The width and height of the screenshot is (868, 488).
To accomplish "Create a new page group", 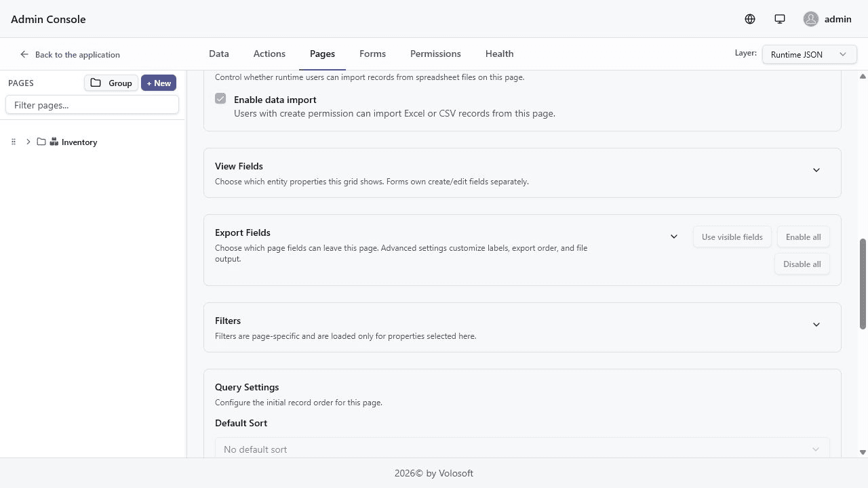I will point(111,83).
